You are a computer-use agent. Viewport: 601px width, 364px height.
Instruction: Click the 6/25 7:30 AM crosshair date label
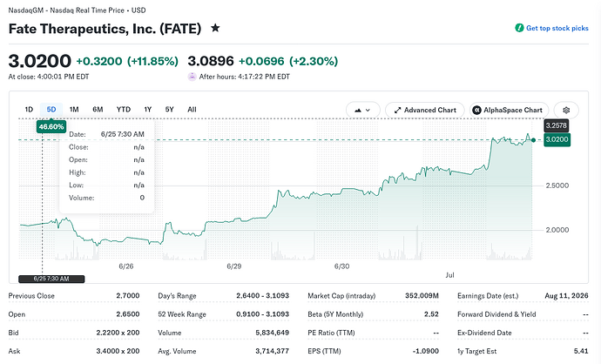51,279
